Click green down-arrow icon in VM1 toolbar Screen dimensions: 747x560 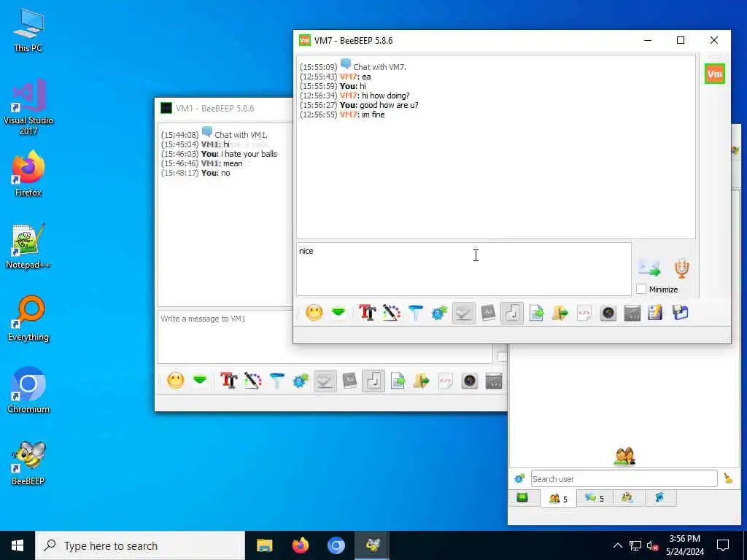(200, 381)
